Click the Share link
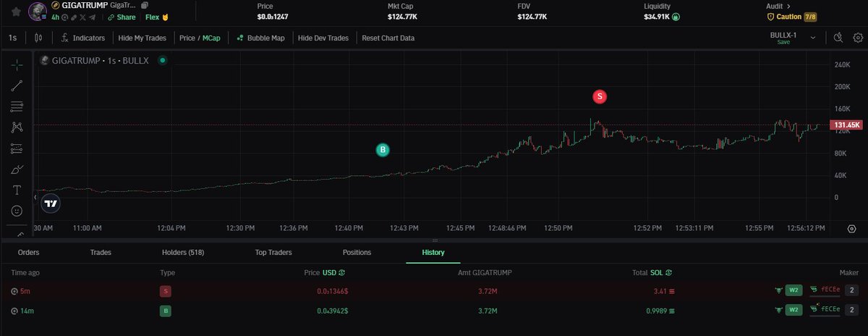This screenshot has width=868, height=336. point(122,17)
